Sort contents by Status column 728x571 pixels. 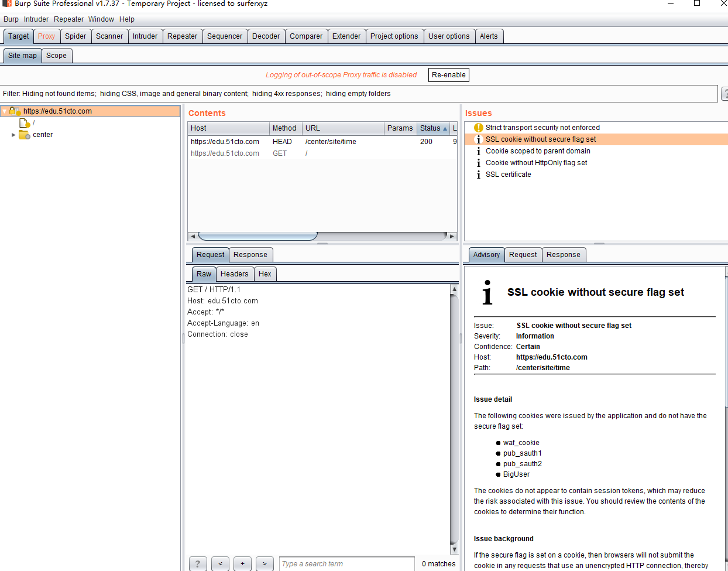point(433,128)
